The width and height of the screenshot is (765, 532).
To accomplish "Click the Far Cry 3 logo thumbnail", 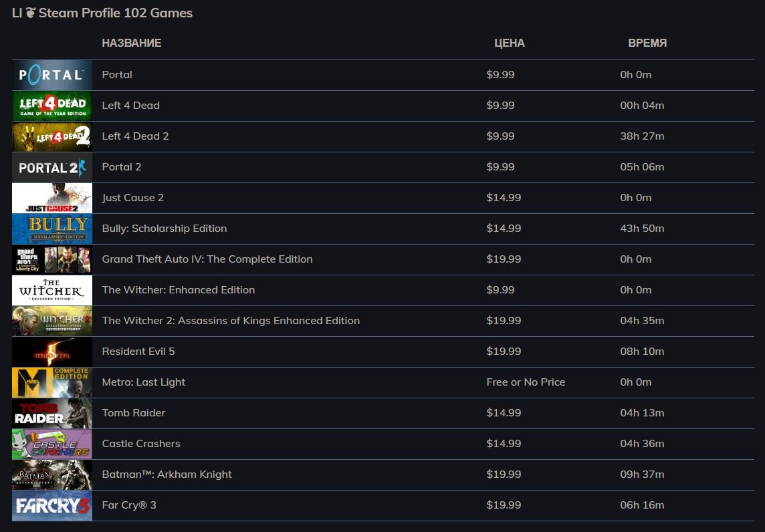I will tap(52, 505).
